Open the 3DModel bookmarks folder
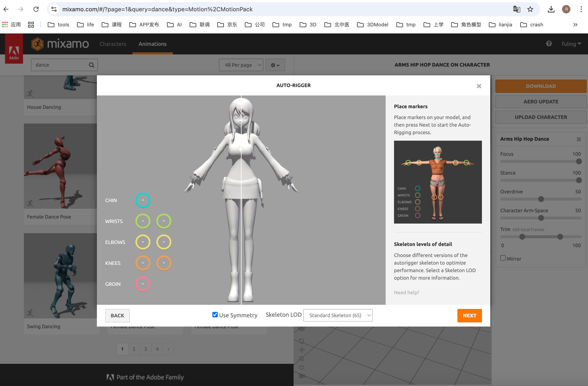Viewport: 588px width, 386px height. [x=372, y=24]
